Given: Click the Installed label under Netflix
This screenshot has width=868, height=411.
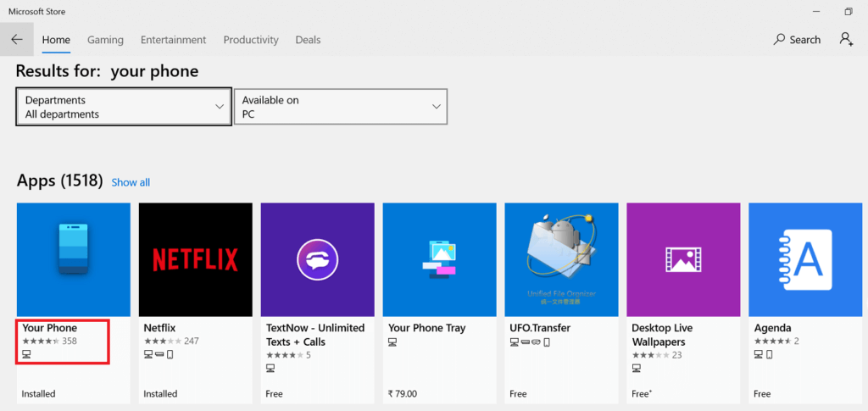Looking at the screenshot, I should 160,394.
